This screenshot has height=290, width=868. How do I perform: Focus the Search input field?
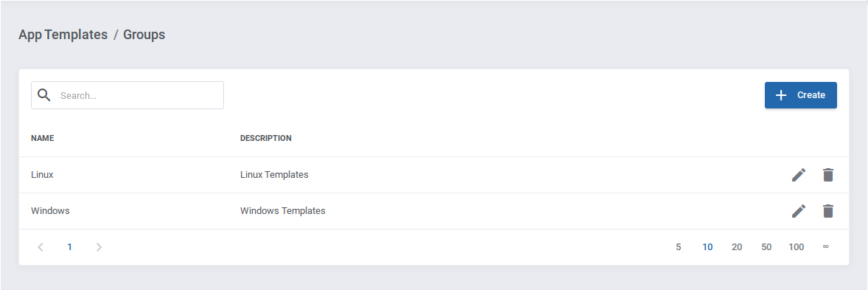tap(127, 95)
